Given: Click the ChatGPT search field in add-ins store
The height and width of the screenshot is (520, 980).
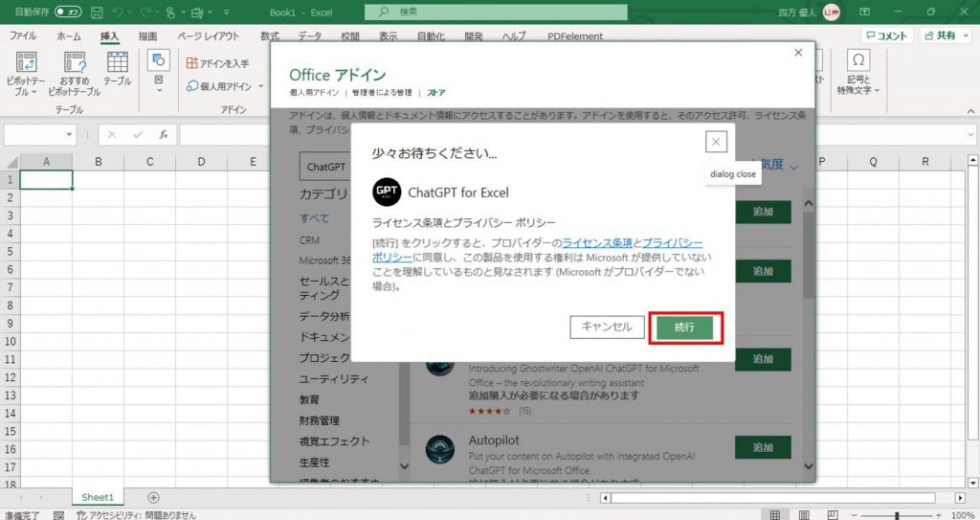Looking at the screenshot, I should [x=325, y=167].
